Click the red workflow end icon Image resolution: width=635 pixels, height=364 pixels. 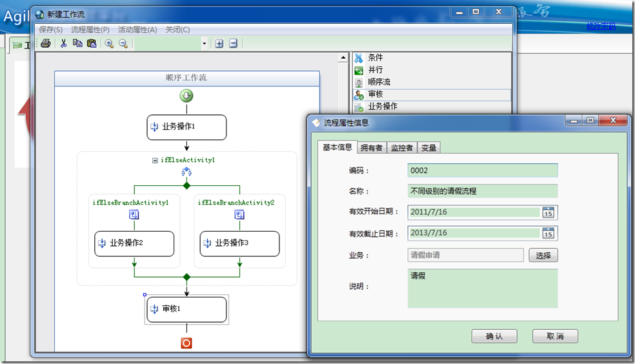coord(186,343)
